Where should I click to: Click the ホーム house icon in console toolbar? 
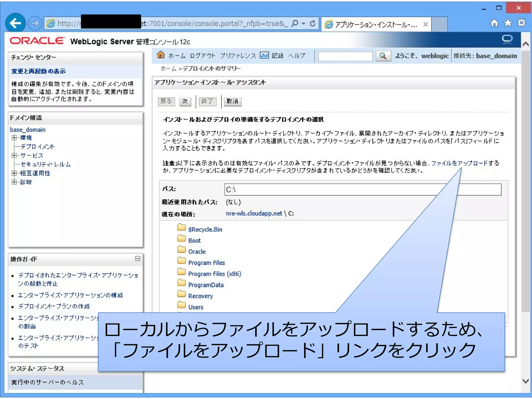(x=161, y=55)
